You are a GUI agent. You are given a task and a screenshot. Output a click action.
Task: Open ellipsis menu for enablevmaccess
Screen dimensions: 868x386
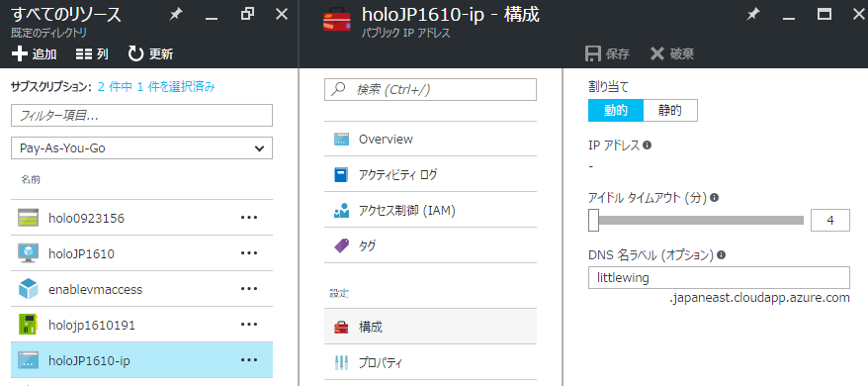tap(249, 289)
